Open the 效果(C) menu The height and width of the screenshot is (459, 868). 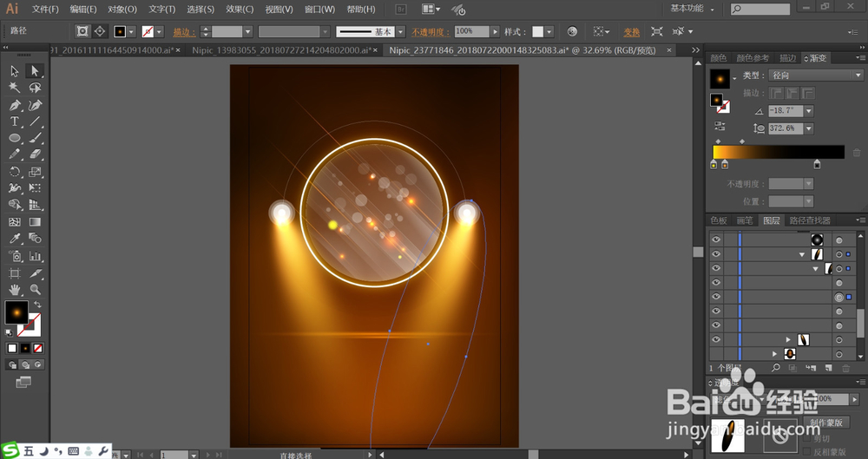240,10
